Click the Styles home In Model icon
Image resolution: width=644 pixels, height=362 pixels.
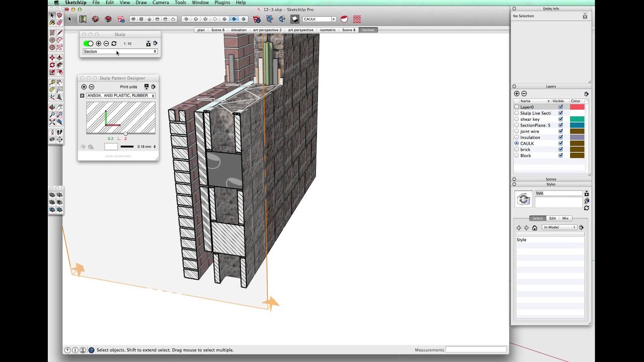coord(534,228)
